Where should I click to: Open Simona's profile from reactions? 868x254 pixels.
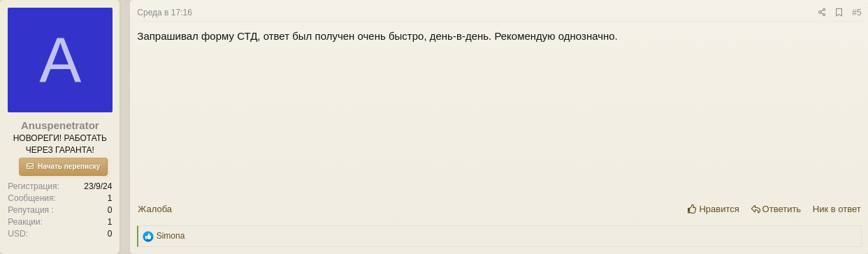click(x=171, y=236)
